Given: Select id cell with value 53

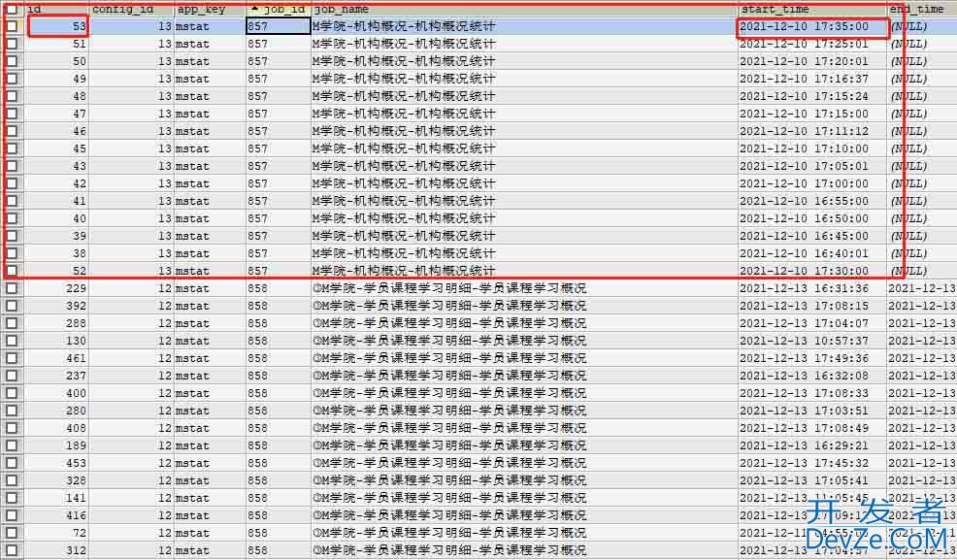Looking at the screenshot, I should coord(56,26).
